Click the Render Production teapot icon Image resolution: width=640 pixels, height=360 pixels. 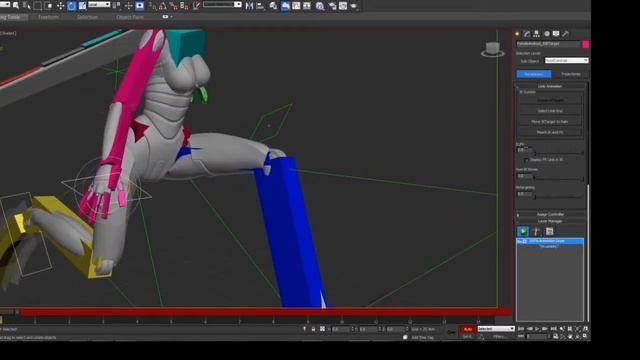click(x=353, y=6)
